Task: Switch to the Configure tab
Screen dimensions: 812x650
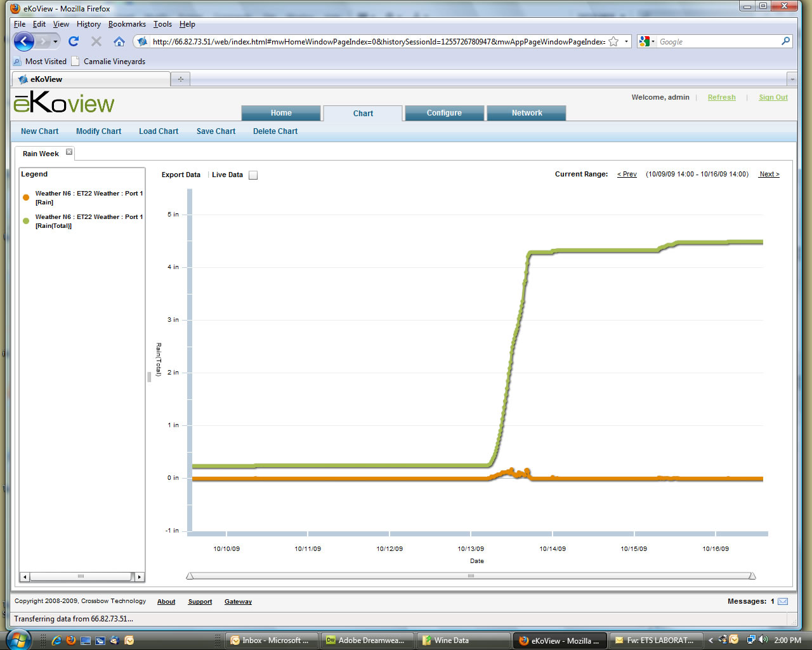Action: pyautogui.click(x=444, y=113)
